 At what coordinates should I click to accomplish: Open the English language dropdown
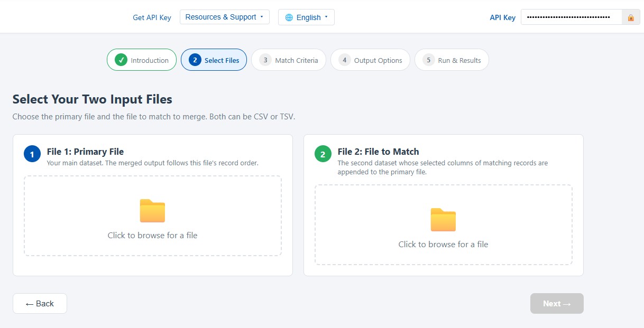[306, 17]
